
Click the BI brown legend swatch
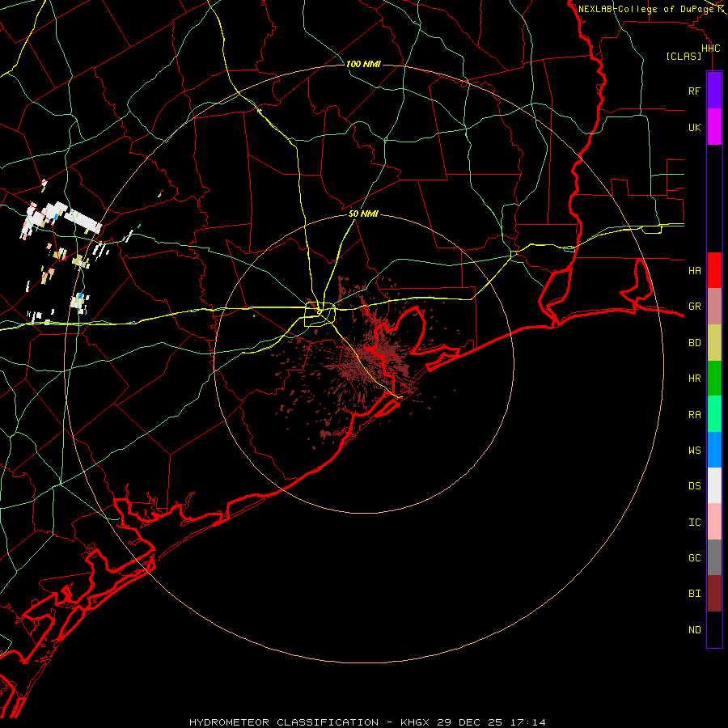pyautogui.click(x=714, y=594)
